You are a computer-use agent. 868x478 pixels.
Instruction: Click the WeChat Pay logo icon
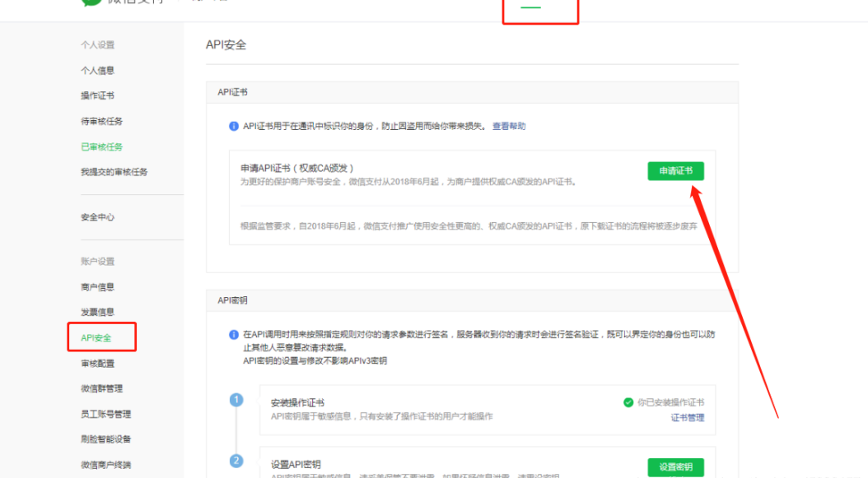[91, 2]
